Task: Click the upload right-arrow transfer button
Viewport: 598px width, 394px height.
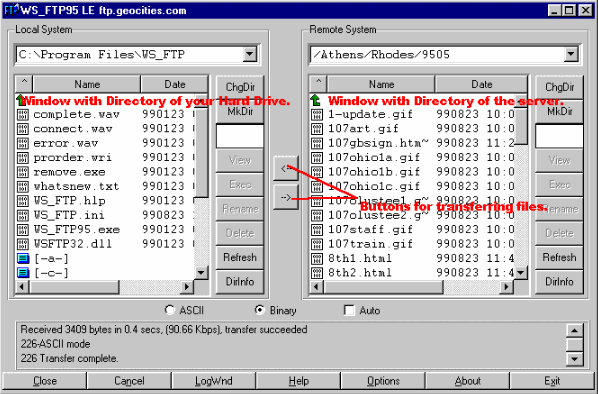Action: (x=286, y=197)
